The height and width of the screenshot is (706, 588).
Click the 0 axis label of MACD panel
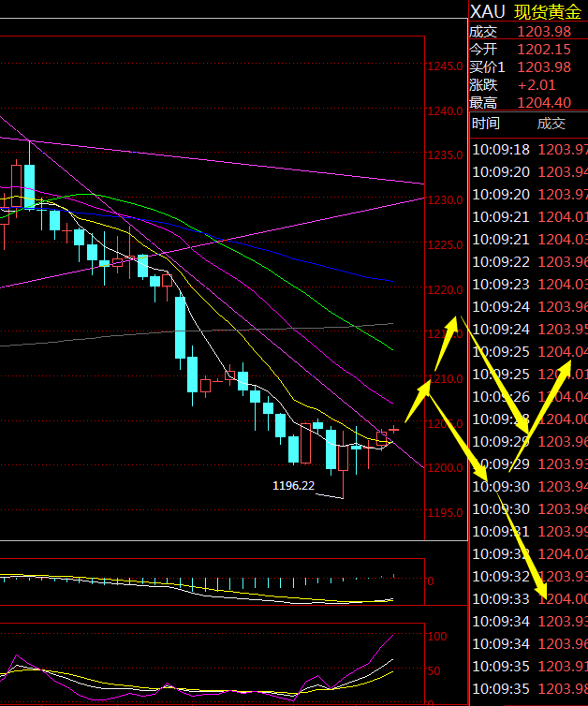[x=431, y=581]
